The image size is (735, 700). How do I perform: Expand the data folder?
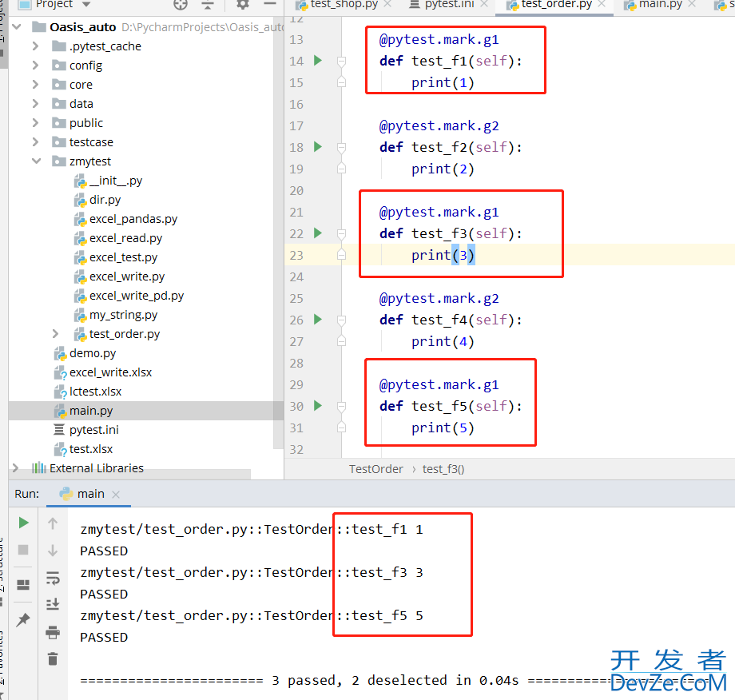(x=35, y=104)
